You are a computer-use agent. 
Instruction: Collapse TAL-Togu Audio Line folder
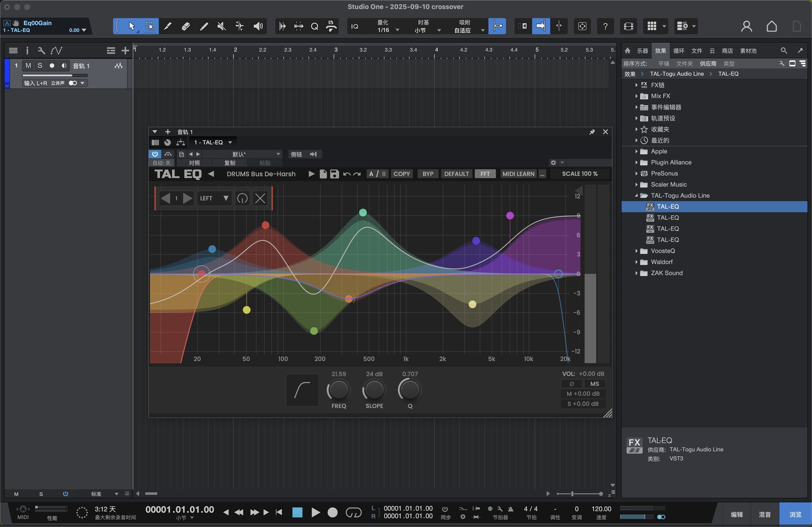636,196
